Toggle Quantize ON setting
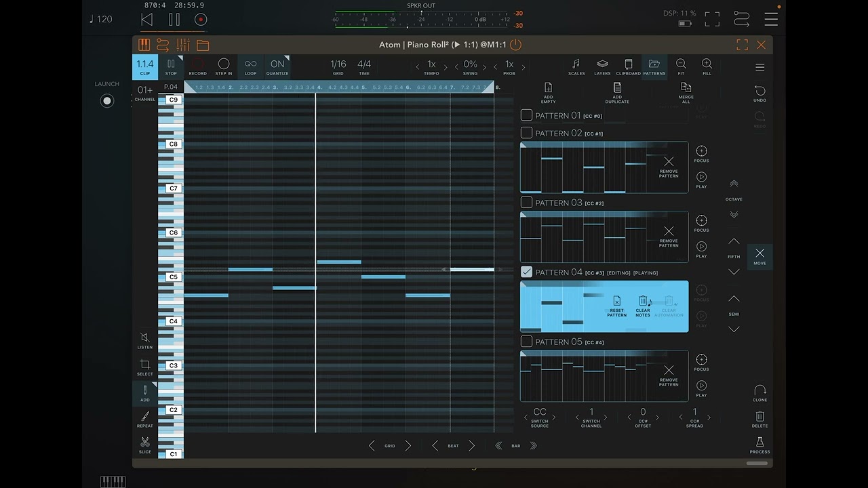 [277, 67]
